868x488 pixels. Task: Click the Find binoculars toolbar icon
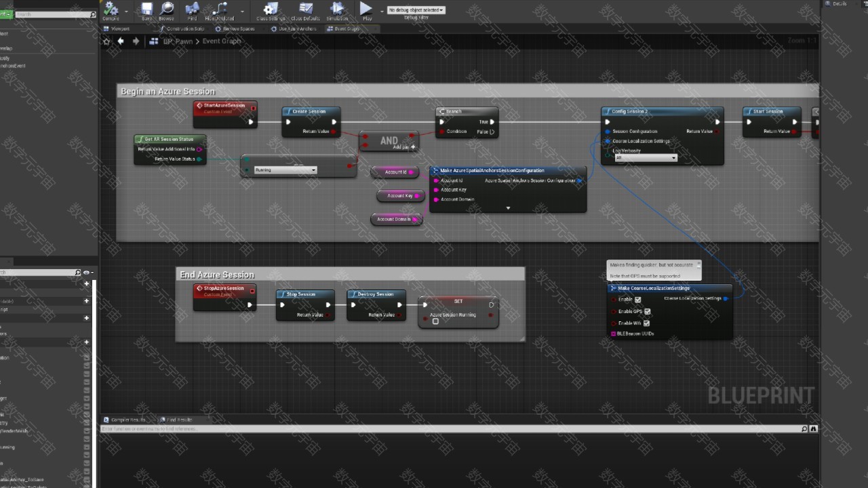coord(192,11)
